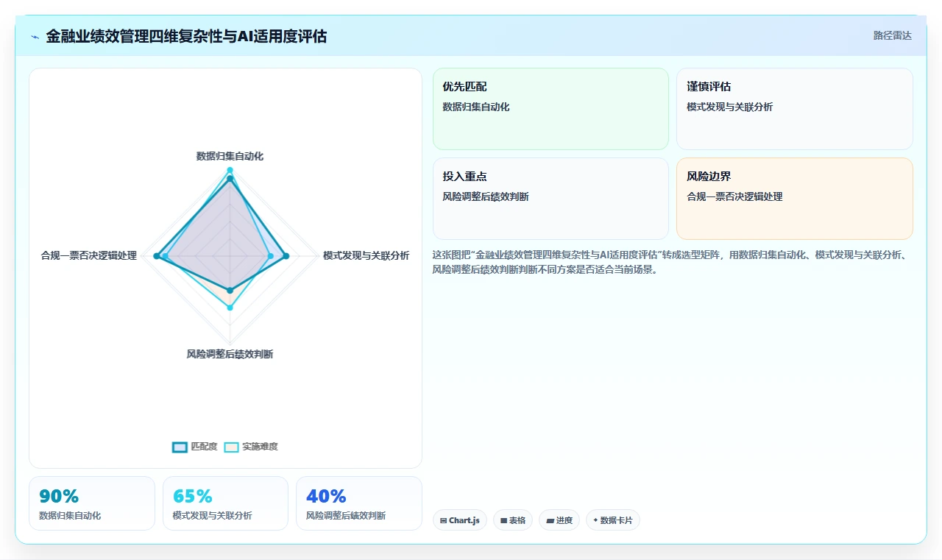Select the 进度 chip
The image size is (942, 560).
point(559,520)
